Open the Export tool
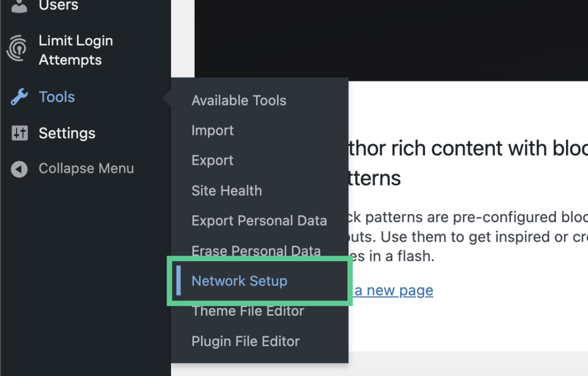Viewport: 588px width, 376px height. pyautogui.click(x=212, y=160)
